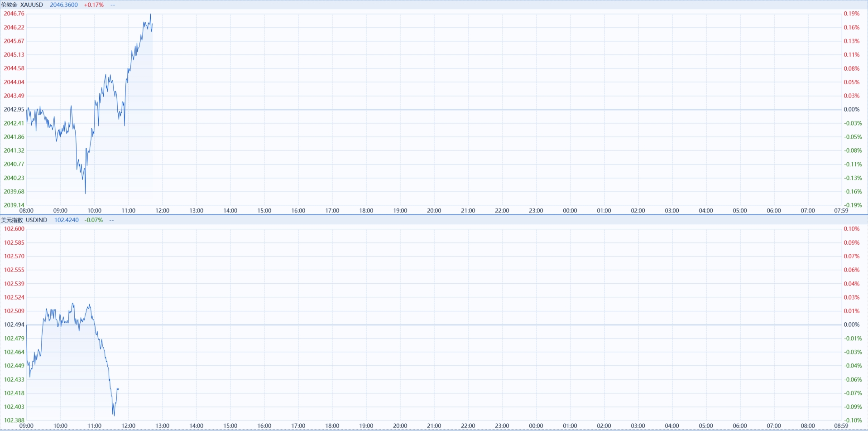Click the lowest trough of USDIND price line
This screenshot has width=868, height=431.
coord(114,415)
